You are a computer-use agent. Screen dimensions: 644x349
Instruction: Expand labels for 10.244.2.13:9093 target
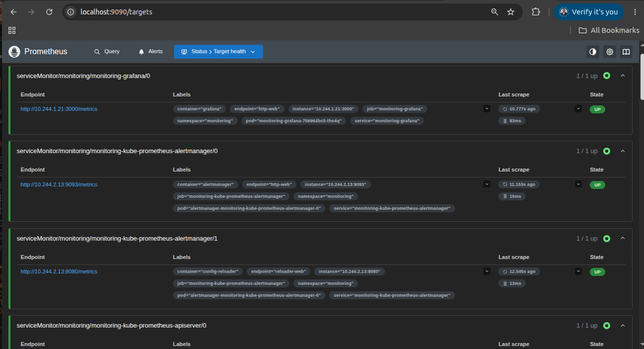coord(486,184)
